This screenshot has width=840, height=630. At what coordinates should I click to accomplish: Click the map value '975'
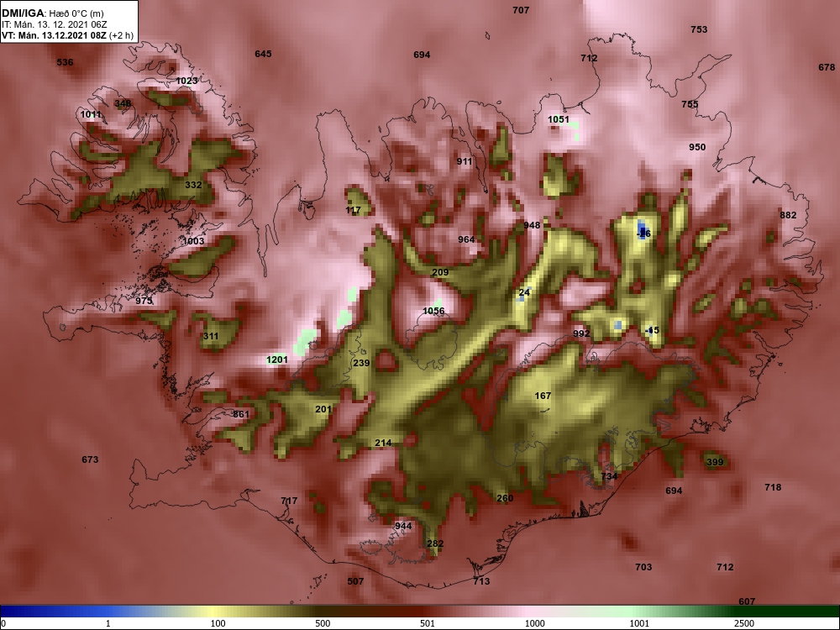(144, 301)
